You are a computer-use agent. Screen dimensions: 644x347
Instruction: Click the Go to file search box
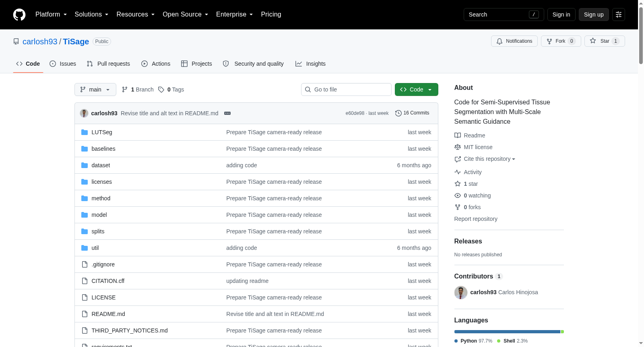click(346, 89)
